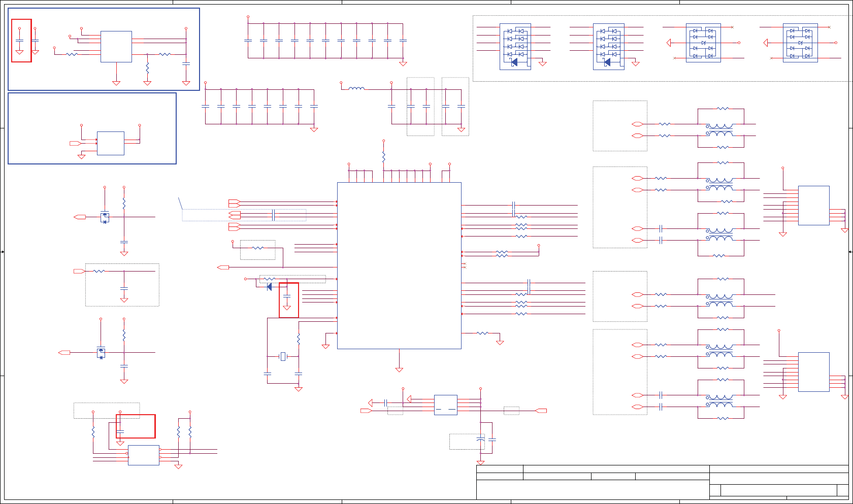This screenshot has height=504, width=853.
Task: Select the large central IC block
Action: point(399,265)
